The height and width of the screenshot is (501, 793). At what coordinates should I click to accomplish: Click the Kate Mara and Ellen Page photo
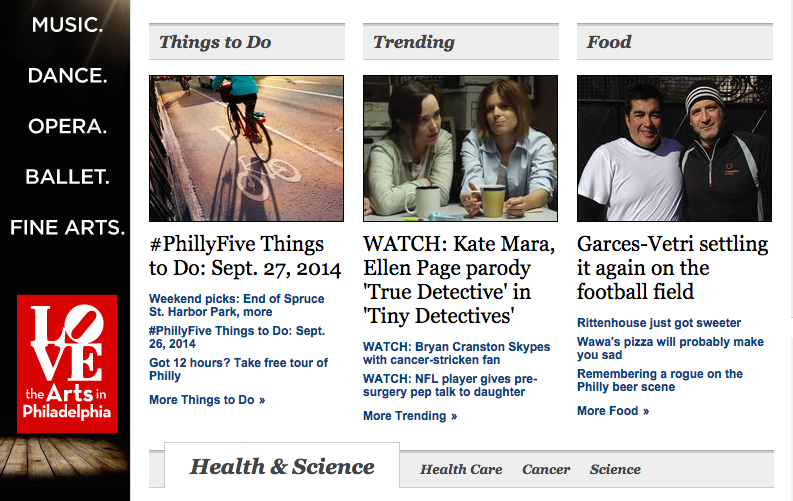coord(460,148)
